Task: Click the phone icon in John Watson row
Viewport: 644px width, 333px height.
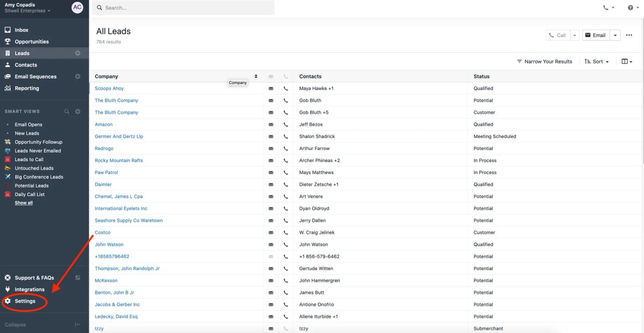Action: pyautogui.click(x=286, y=244)
